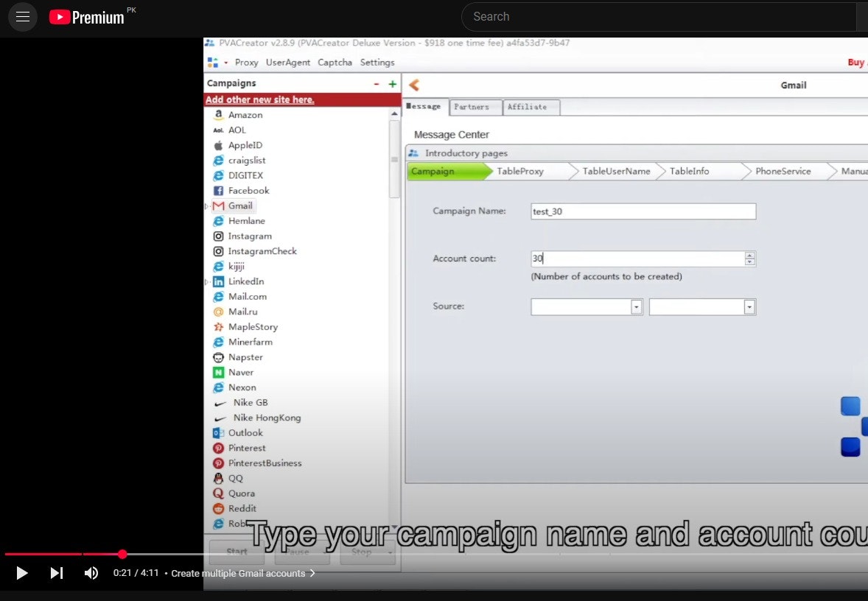Select the Outlook icon entry
Viewport: 868px width, 601px height.
(x=219, y=433)
